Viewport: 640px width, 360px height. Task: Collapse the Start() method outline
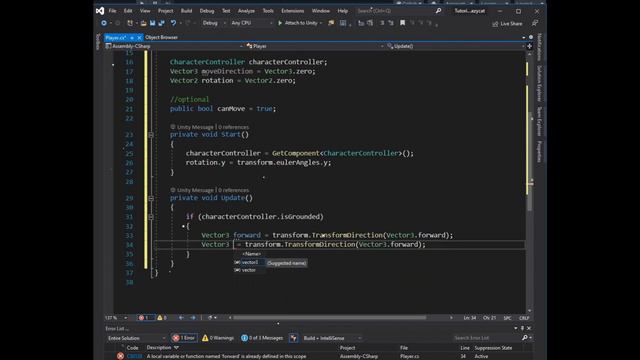(151, 135)
